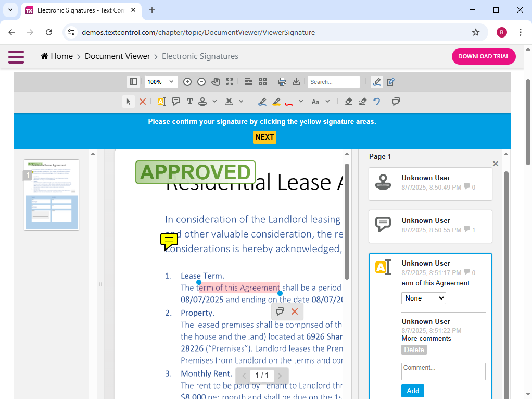Screen dimensions: 532x399
Task: Click the Download Trial button
Action: pyautogui.click(x=483, y=56)
